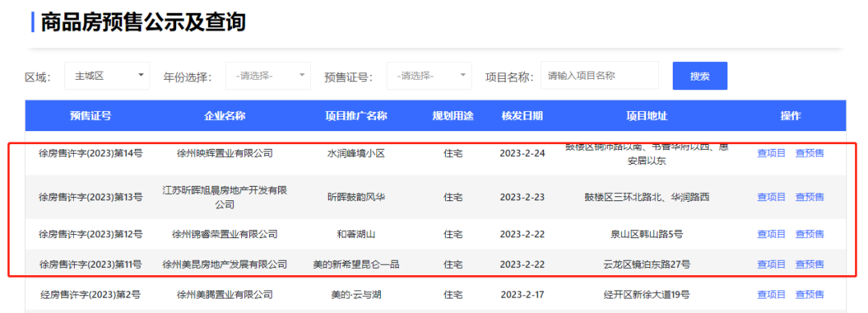Click the 企业名称 column header

pyautogui.click(x=225, y=116)
